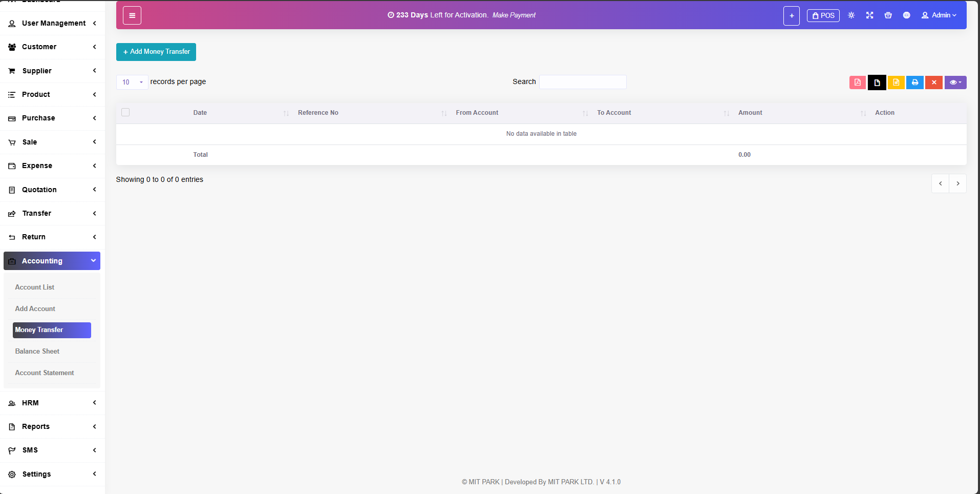Click the Add Money Transfer button
Image resolution: width=980 pixels, height=494 pixels.
[x=156, y=52]
